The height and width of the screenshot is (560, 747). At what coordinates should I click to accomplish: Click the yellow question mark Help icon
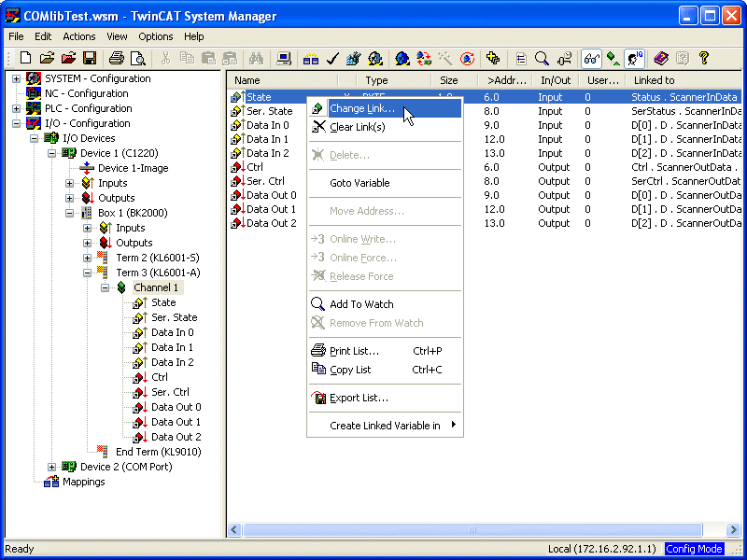click(704, 59)
